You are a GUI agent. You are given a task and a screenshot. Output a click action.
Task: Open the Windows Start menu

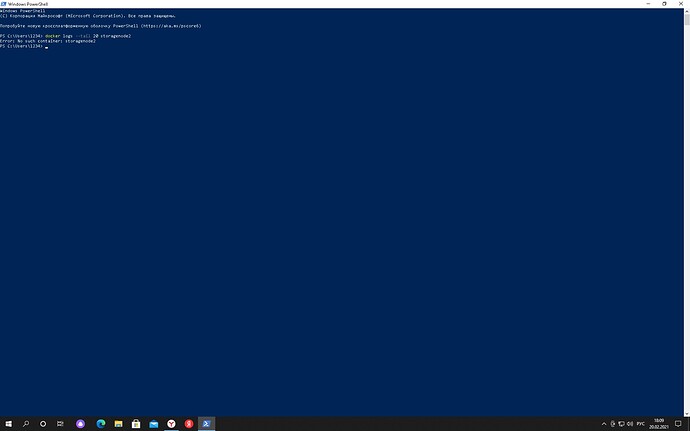coord(8,423)
